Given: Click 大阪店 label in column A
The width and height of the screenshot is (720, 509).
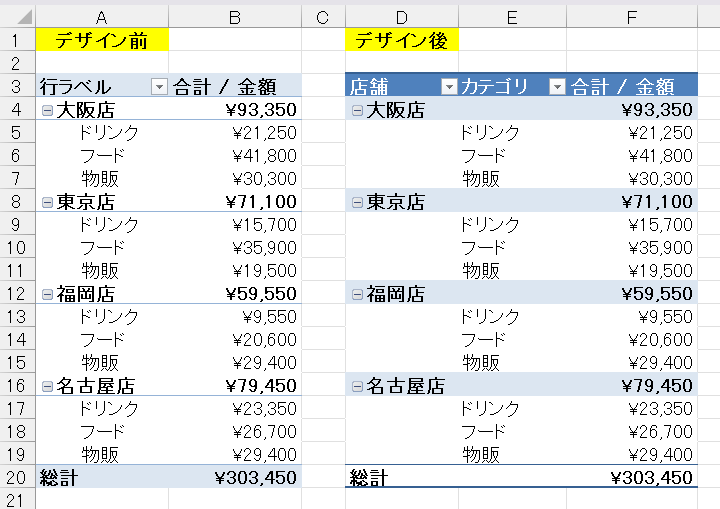Looking at the screenshot, I should click(x=85, y=110).
